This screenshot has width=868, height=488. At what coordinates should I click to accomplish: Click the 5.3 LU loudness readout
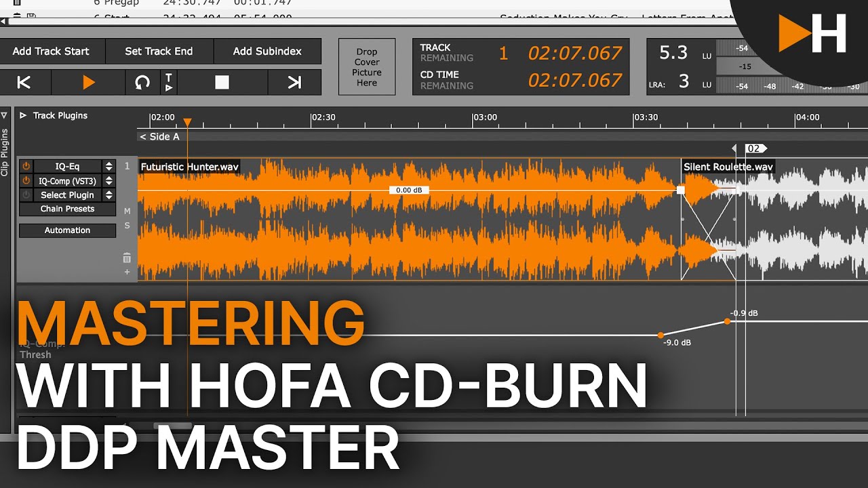[x=673, y=53]
